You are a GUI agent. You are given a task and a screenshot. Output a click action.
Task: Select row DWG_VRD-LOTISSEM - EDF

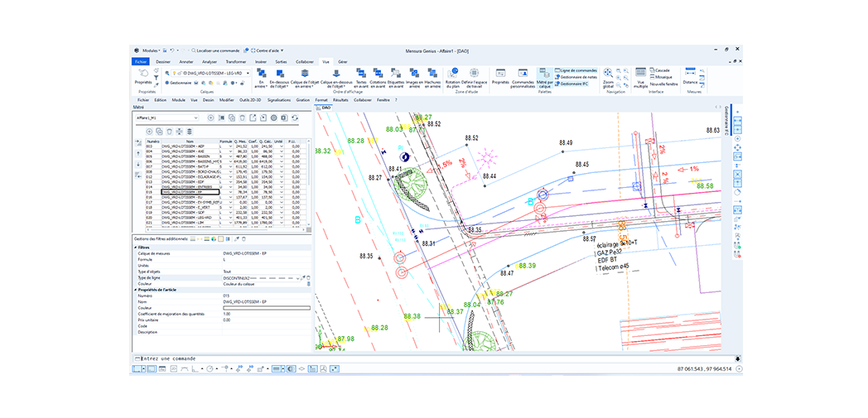click(224, 182)
